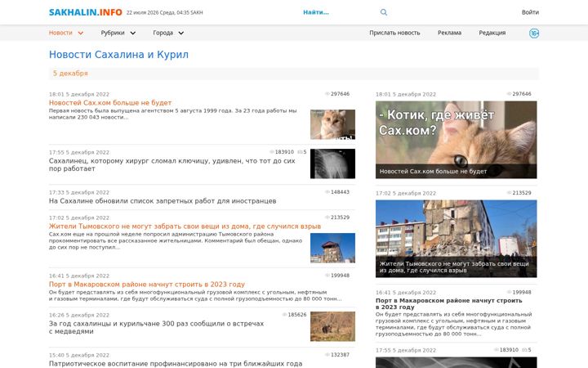The width and height of the screenshot is (588, 368).
Task: Open the cat thumbnail in the news list
Action: 332,124
